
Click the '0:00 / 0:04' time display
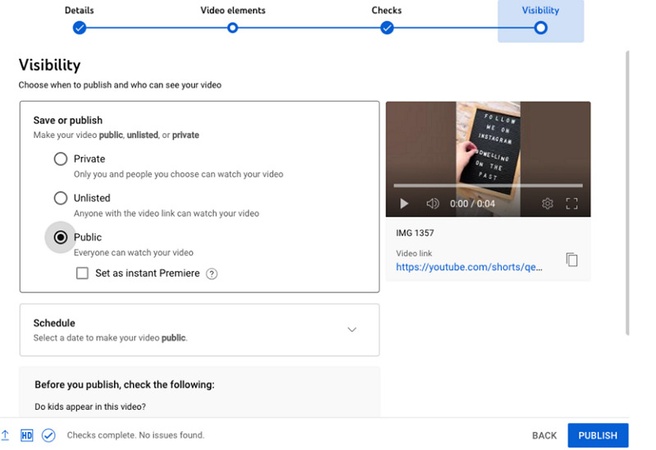(x=472, y=204)
